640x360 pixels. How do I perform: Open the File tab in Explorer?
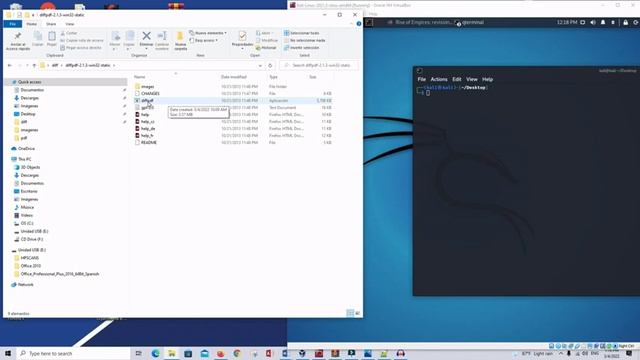[13, 24]
